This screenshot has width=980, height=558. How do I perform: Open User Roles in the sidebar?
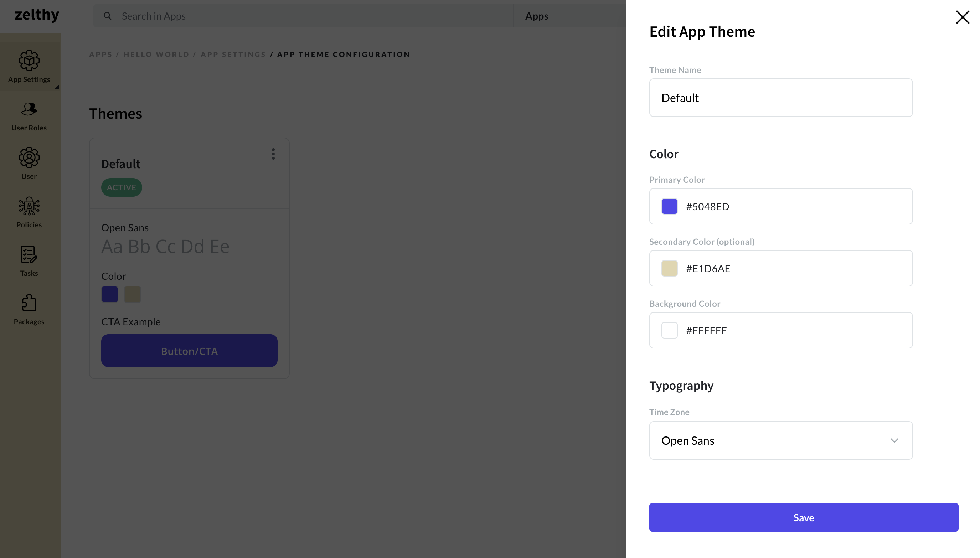pos(29,117)
